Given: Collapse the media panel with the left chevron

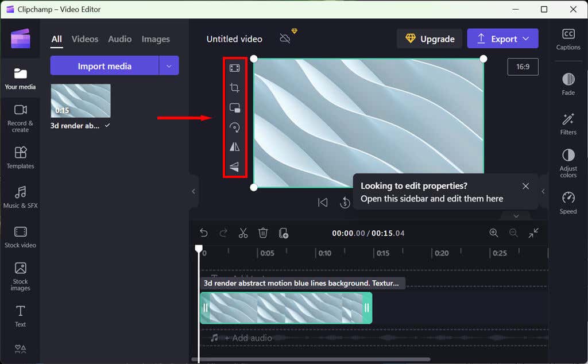Looking at the screenshot, I should 194,191.
